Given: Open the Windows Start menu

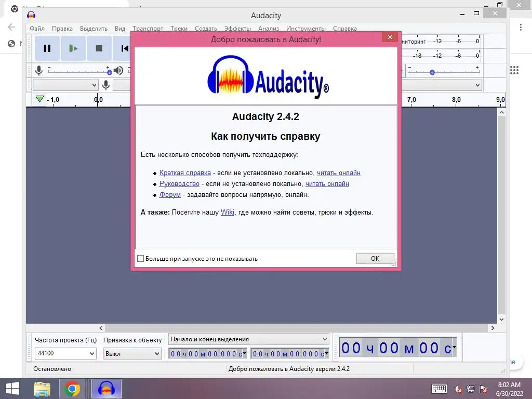Looking at the screenshot, I should [x=12, y=389].
